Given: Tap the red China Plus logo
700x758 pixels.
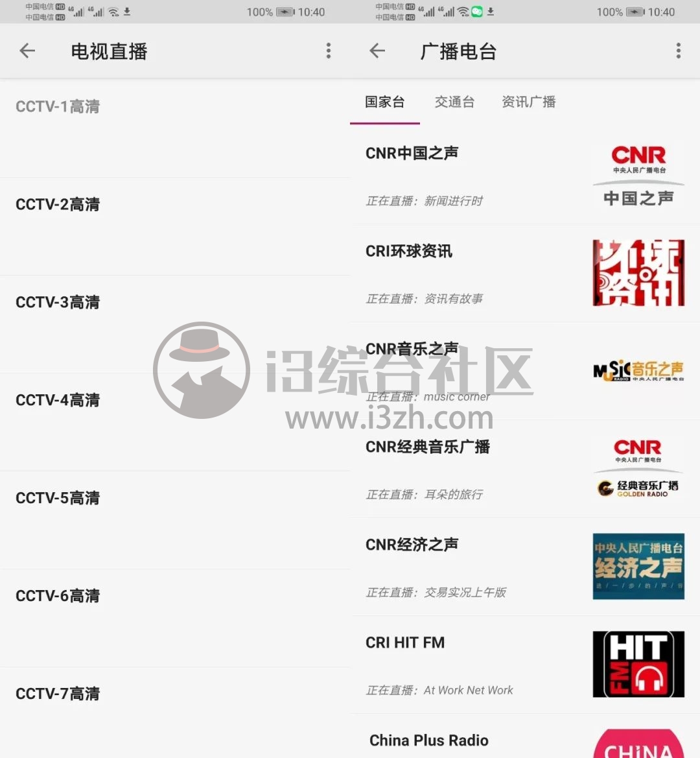Looking at the screenshot, I should point(638,744).
